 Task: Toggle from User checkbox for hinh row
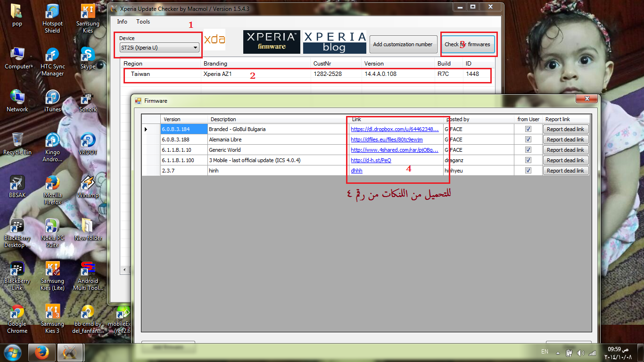[528, 170]
